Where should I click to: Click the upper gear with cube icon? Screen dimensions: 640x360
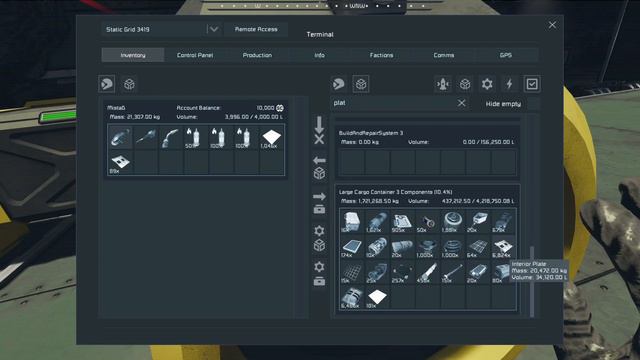pyautogui.click(x=319, y=238)
